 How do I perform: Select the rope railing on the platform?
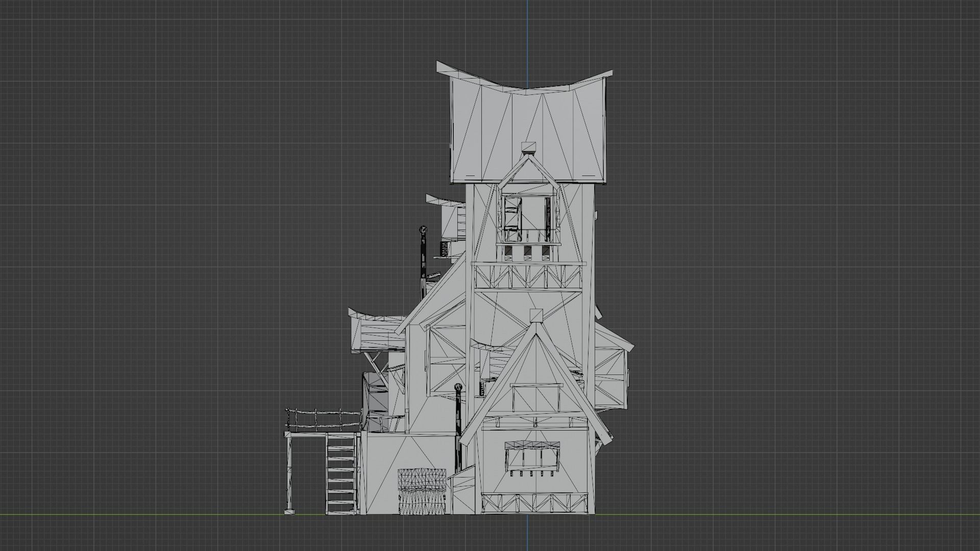pyautogui.click(x=325, y=420)
